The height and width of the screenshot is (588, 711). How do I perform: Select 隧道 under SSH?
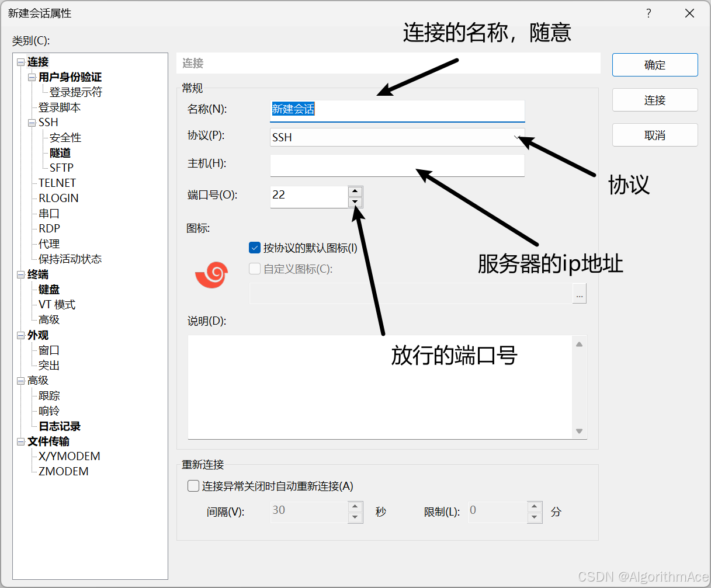click(60, 153)
